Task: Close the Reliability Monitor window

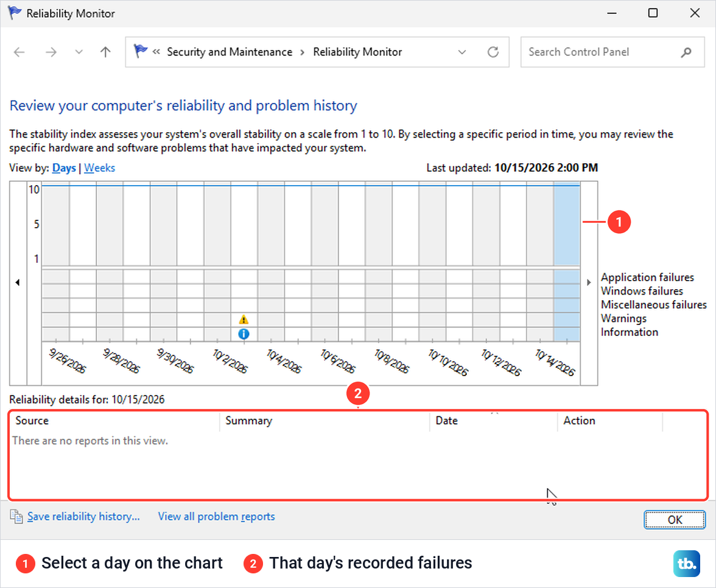Action: pyautogui.click(x=695, y=13)
